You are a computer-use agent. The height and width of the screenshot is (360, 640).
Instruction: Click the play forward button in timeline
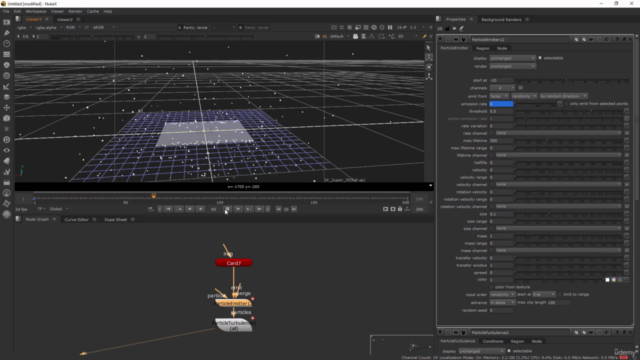click(x=238, y=209)
